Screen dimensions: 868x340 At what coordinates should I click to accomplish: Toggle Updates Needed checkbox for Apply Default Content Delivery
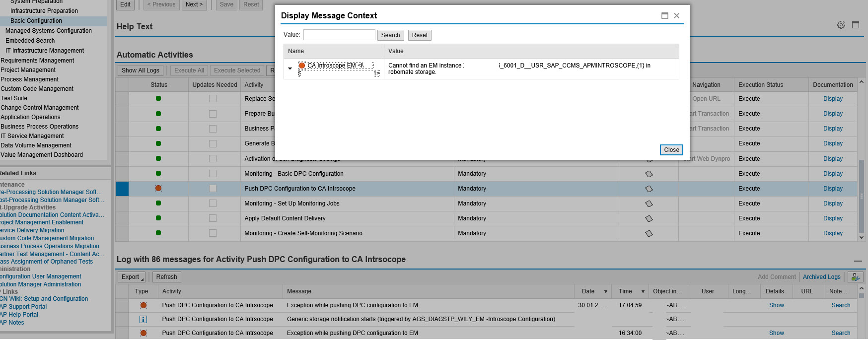213,218
